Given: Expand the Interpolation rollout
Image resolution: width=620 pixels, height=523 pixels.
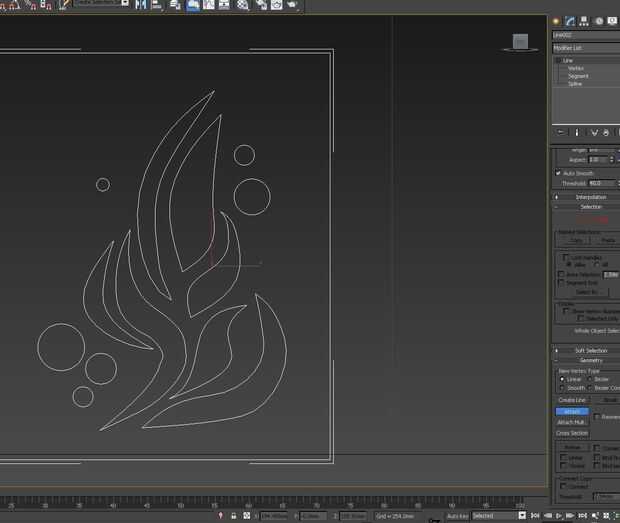Looking at the screenshot, I should coord(591,197).
